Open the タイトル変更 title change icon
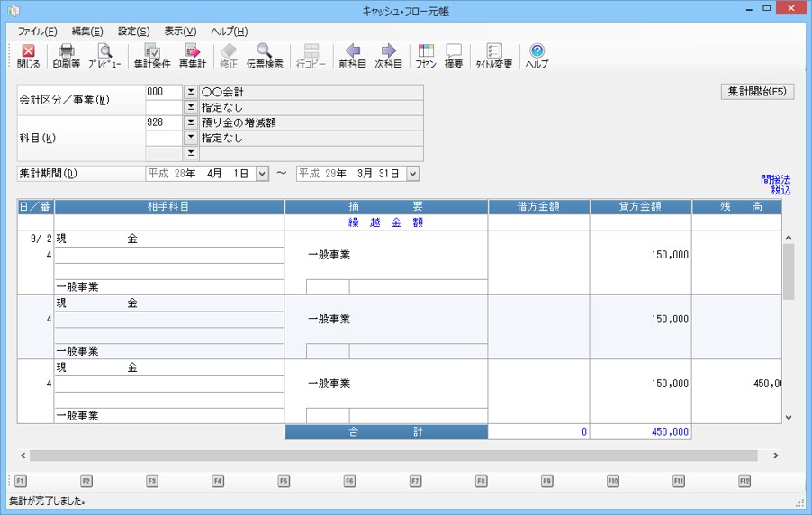This screenshot has height=515, width=812. tap(493, 56)
